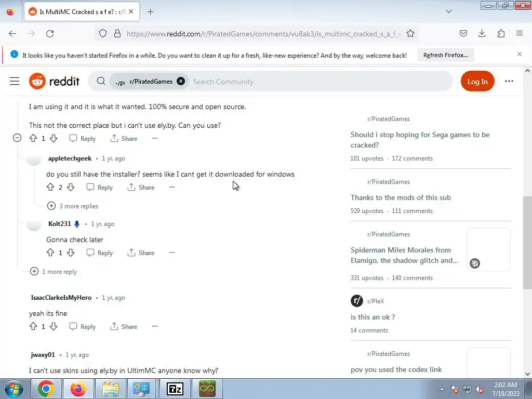
Task: Reply to appletechgeek's comment
Action: 100,187
